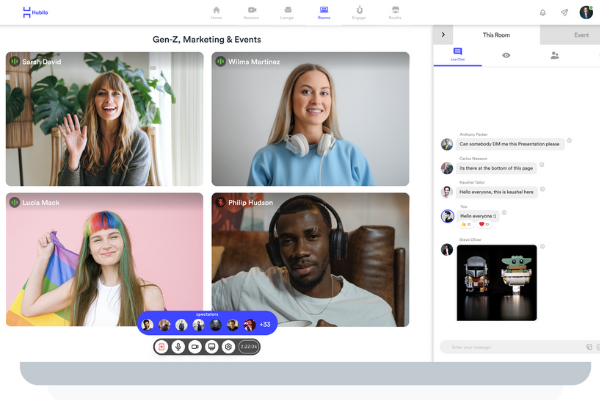Select Philip Hudson's video tile
The width and height of the screenshot is (600, 400).
coord(310,260)
